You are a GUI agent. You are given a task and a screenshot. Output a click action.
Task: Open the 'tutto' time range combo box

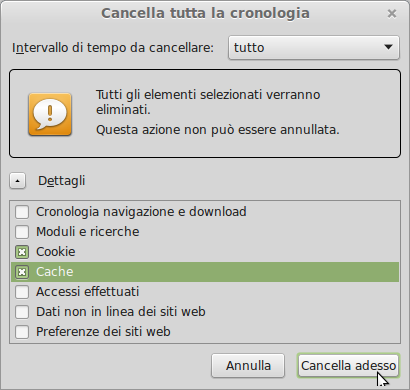click(x=314, y=48)
